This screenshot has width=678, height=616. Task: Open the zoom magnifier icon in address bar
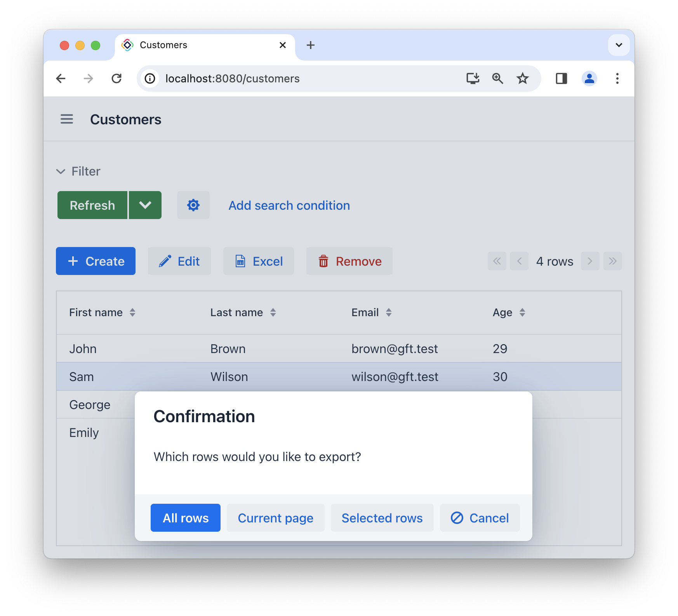tap(497, 78)
